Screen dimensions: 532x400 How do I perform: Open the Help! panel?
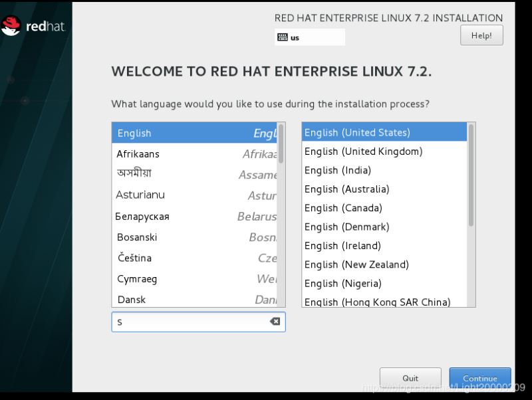click(481, 35)
